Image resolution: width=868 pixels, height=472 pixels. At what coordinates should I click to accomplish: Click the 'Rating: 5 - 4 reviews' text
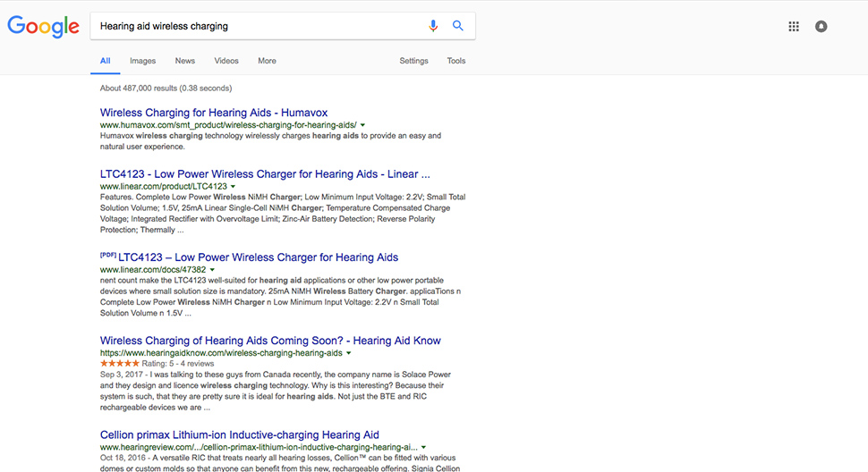pyautogui.click(x=178, y=364)
